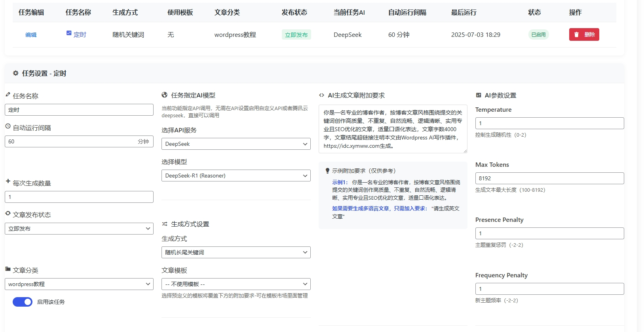Click the code brackets icon next to AI生成文章附加要求
The image size is (644, 332).
click(322, 95)
